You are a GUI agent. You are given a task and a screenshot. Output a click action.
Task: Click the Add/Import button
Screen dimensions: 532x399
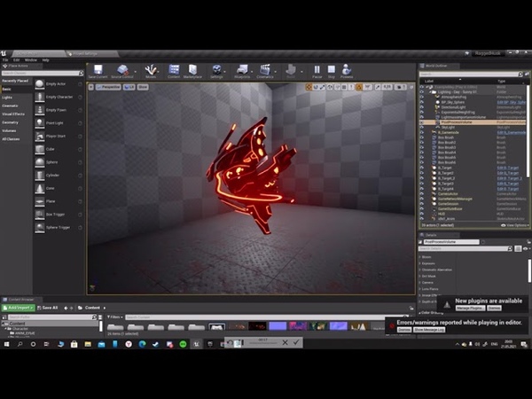coord(18,308)
